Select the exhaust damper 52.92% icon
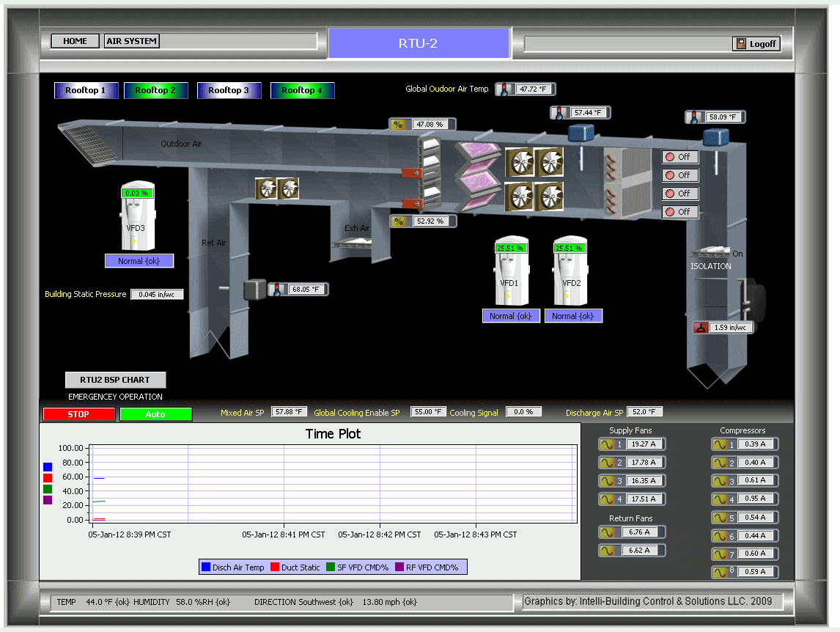840x632 pixels. pyautogui.click(x=399, y=221)
